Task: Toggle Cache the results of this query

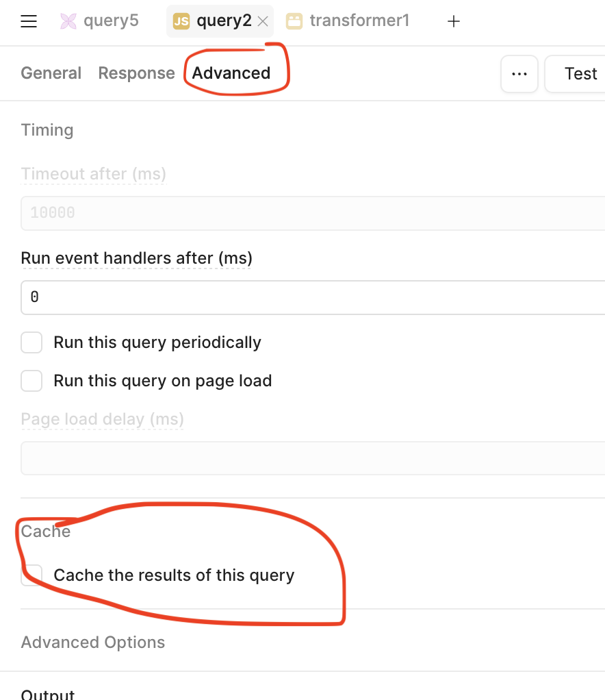Action: 32,575
